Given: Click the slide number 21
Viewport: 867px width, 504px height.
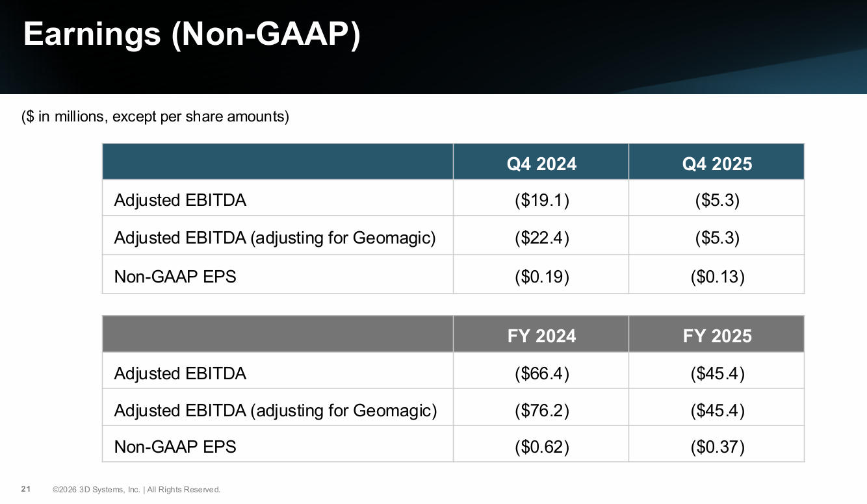Looking at the screenshot, I should pyautogui.click(x=26, y=489).
